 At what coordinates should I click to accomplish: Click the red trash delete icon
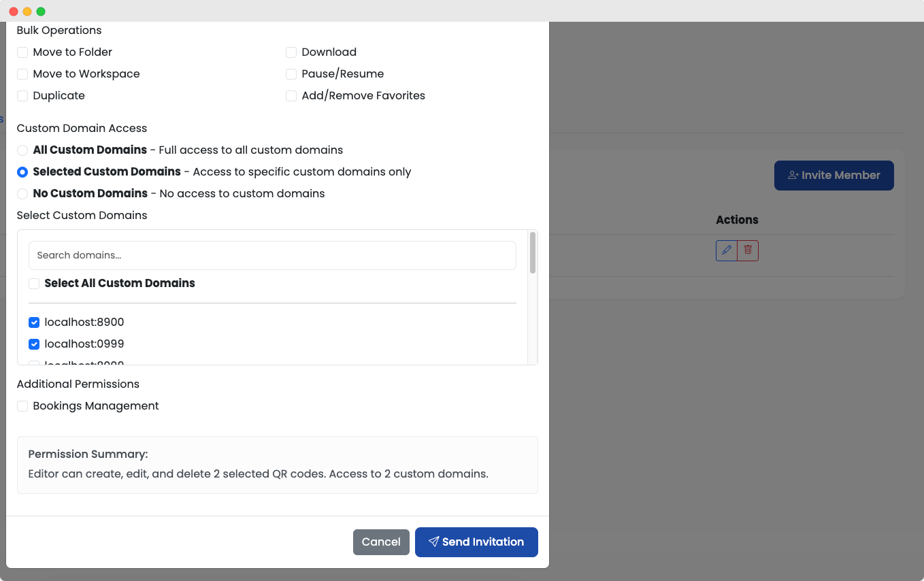pyautogui.click(x=748, y=250)
